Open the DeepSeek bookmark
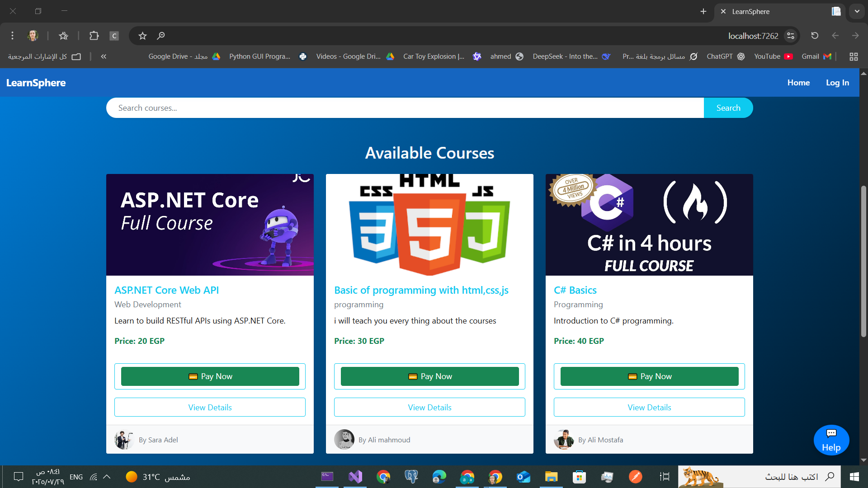The image size is (868, 488). (x=571, y=56)
